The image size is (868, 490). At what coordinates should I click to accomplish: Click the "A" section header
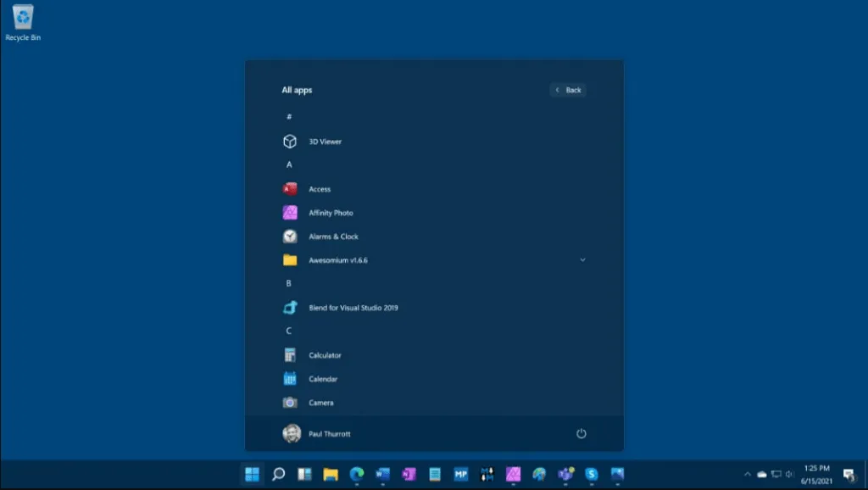coord(289,164)
